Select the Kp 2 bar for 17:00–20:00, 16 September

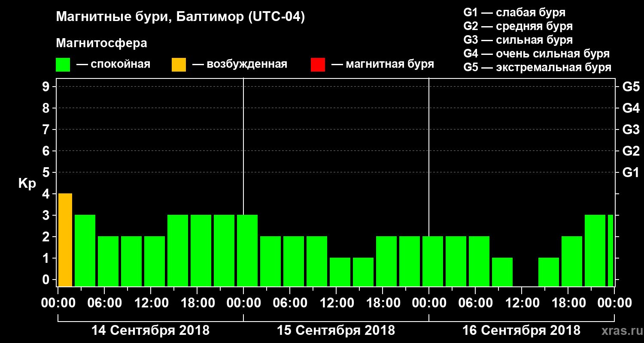pos(572,262)
